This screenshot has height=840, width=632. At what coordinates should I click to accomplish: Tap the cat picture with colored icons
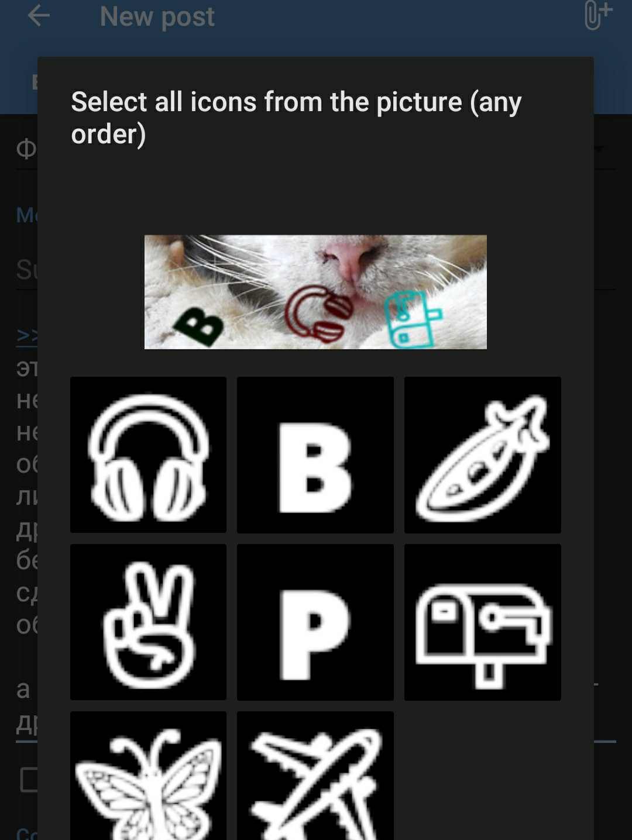click(315, 292)
